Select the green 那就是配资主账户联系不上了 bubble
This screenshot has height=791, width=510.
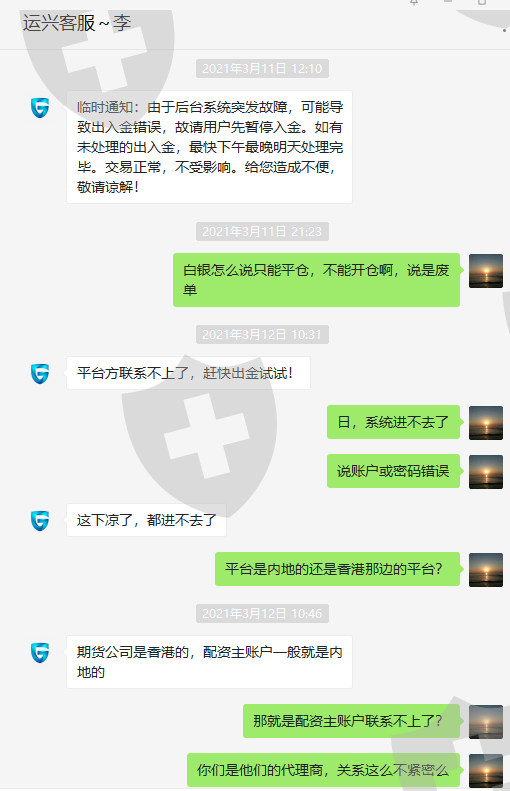coord(352,721)
